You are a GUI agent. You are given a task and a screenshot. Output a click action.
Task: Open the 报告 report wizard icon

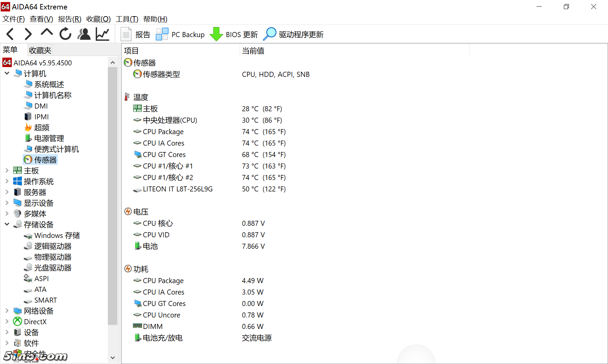point(126,34)
